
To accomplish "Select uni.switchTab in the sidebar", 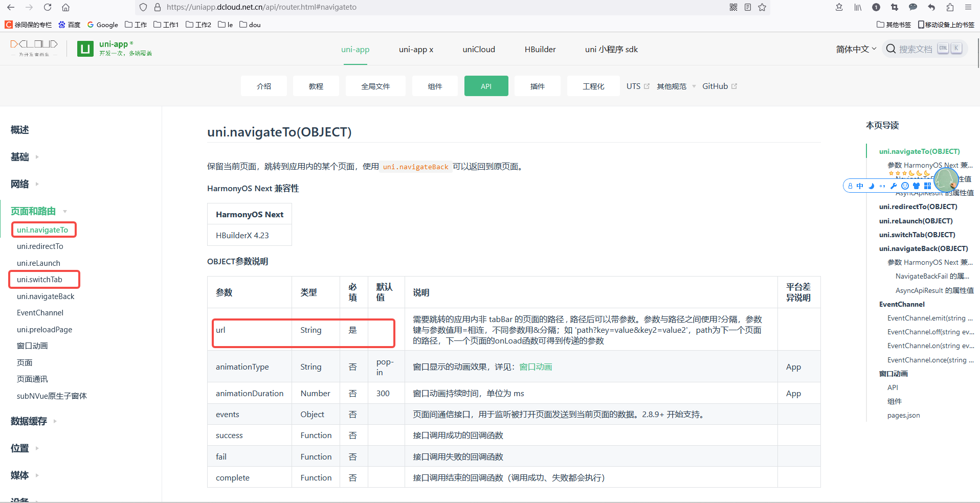I will pos(39,280).
